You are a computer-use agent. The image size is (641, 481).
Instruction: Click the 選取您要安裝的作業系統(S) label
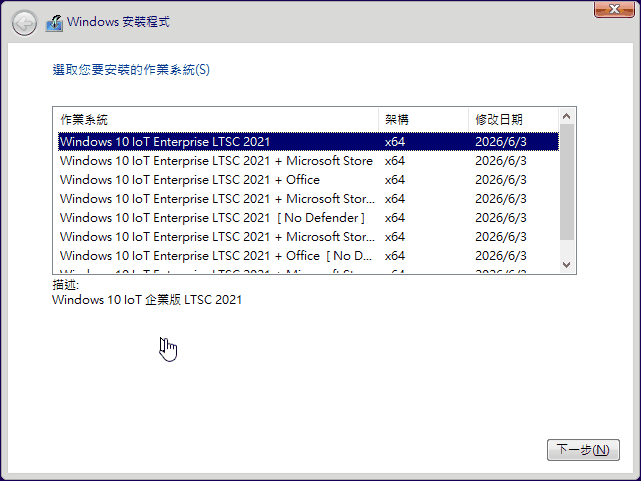(131, 70)
